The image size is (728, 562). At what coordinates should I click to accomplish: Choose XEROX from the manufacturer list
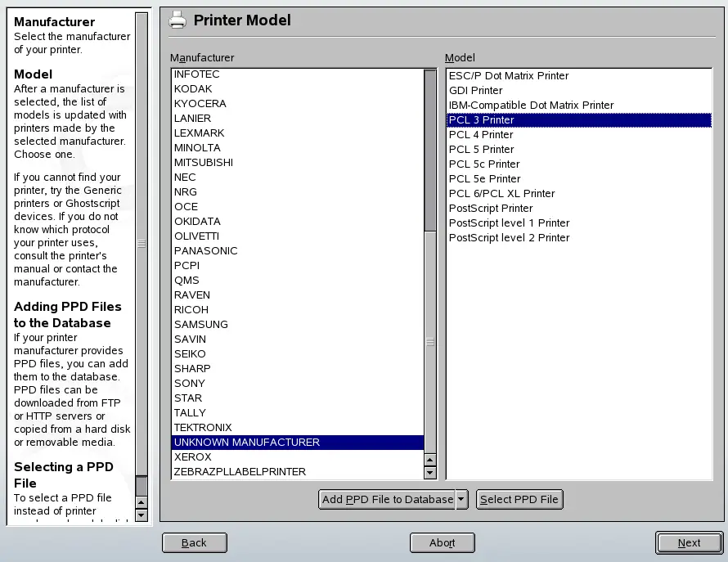pyautogui.click(x=192, y=457)
